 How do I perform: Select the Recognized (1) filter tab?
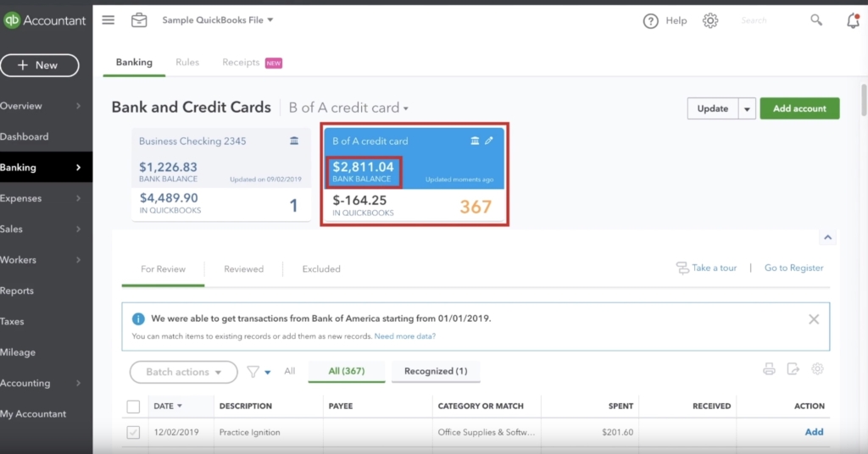(436, 371)
